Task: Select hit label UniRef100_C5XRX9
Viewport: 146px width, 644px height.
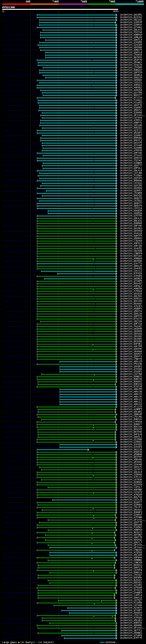Action: coord(131,55)
